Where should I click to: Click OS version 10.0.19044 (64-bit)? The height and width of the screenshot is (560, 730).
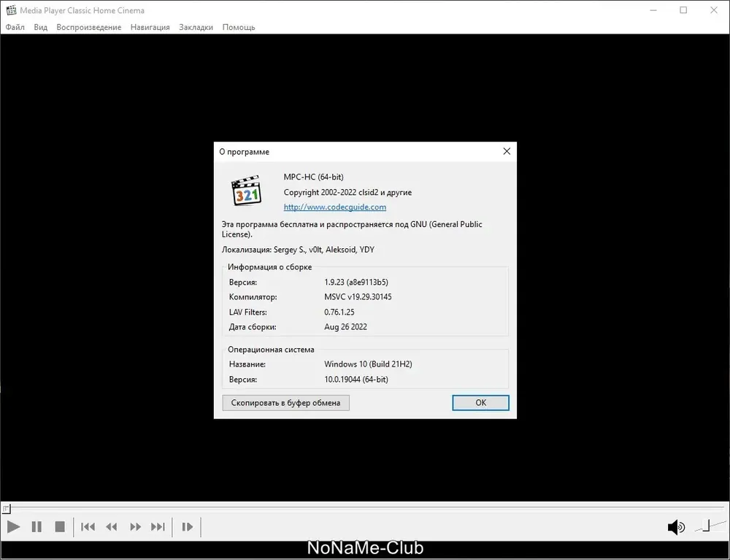[x=356, y=380]
